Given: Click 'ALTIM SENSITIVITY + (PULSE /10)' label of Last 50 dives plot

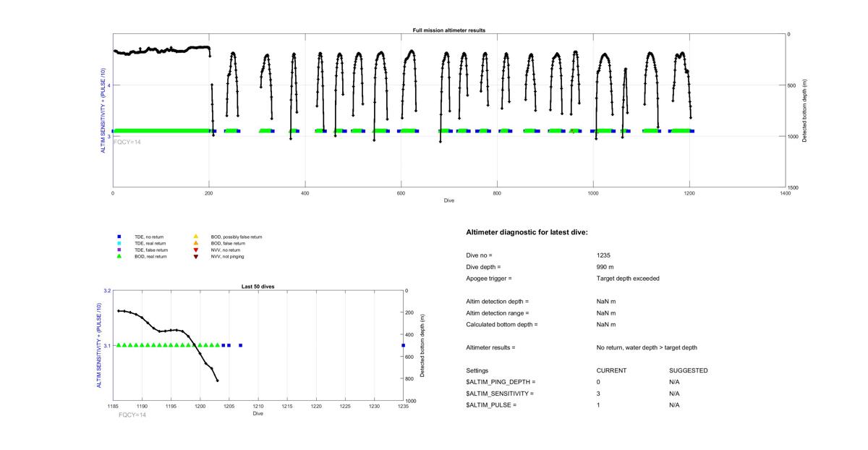Looking at the screenshot, I should point(98,346).
